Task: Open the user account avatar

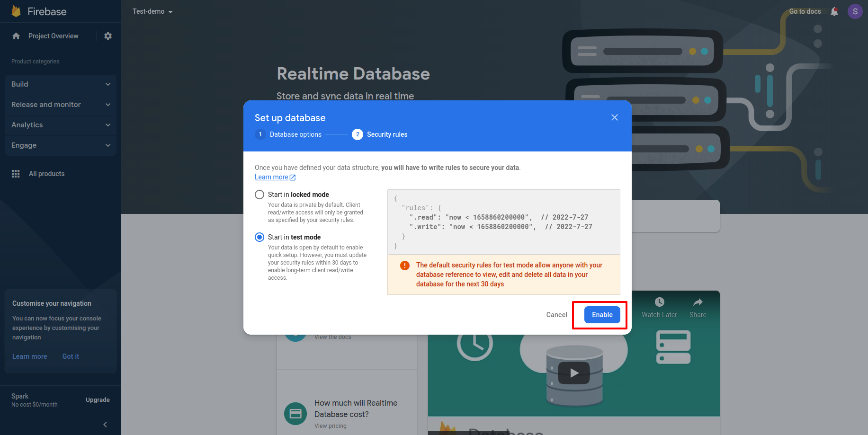Action: (855, 11)
